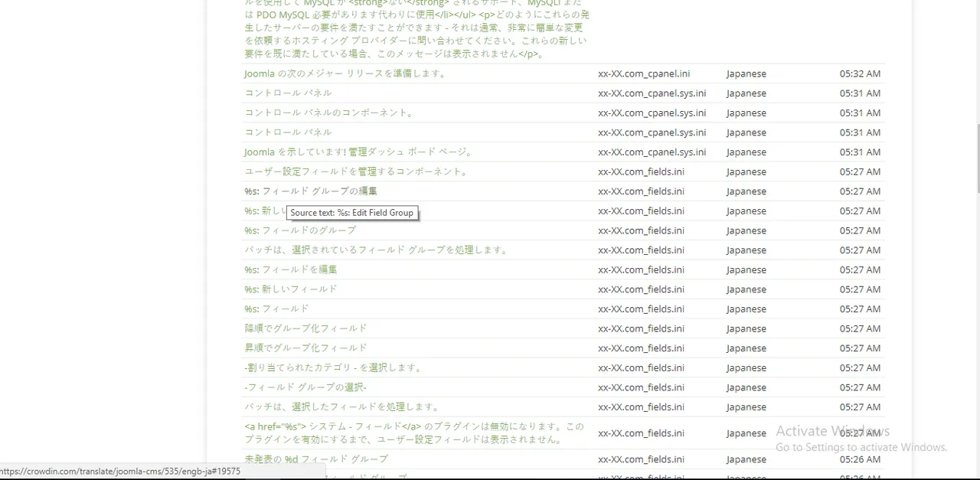Screen dimensions: 980x480
Task: Click 05:27 AM time in '%s: 新しいフィールド' row
Action: (x=860, y=289)
